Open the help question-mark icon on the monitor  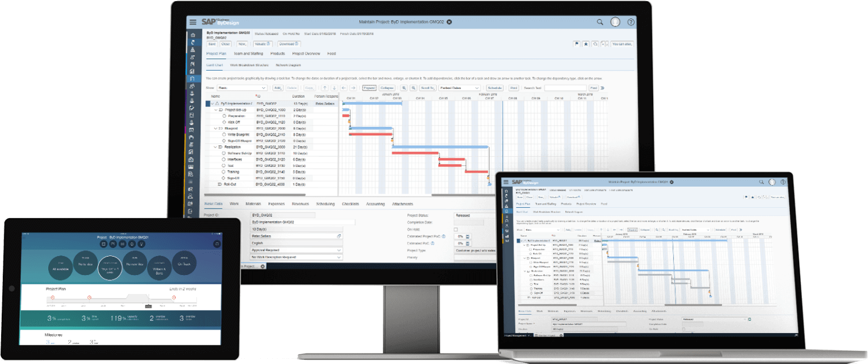click(631, 22)
